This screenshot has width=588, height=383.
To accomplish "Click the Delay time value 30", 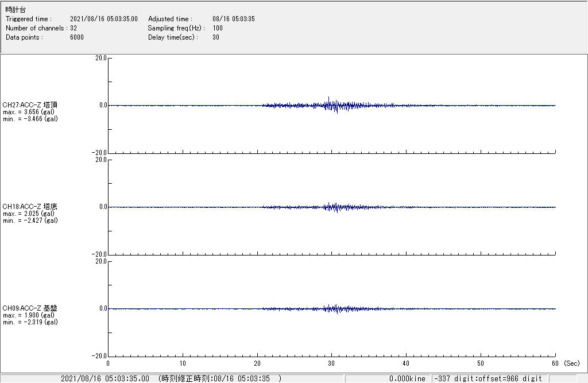I will coord(216,37).
